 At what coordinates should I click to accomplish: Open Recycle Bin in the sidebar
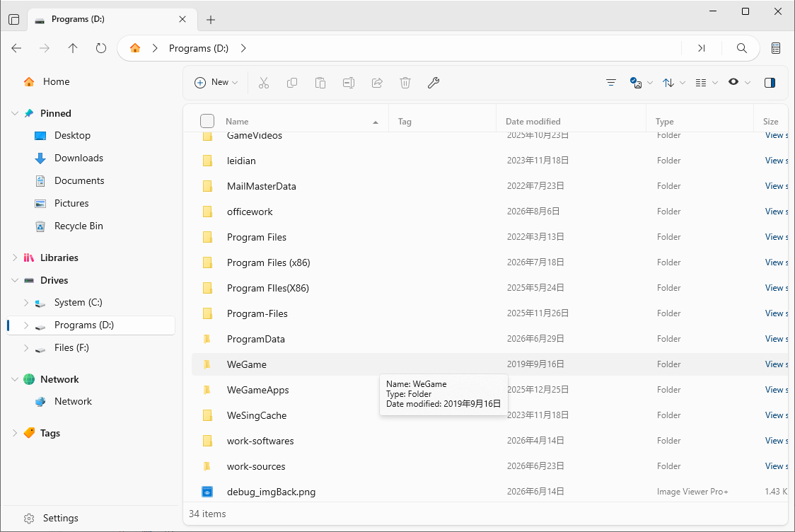[x=79, y=226]
